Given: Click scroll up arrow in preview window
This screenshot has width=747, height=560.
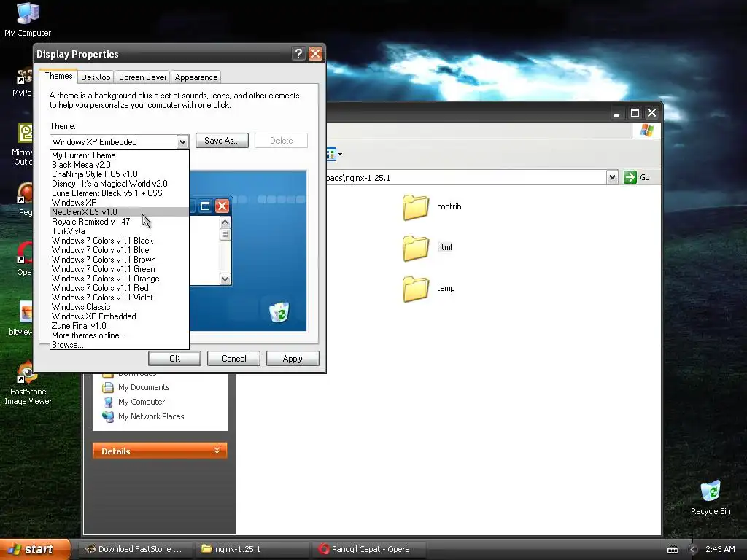Looking at the screenshot, I should [x=225, y=222].
